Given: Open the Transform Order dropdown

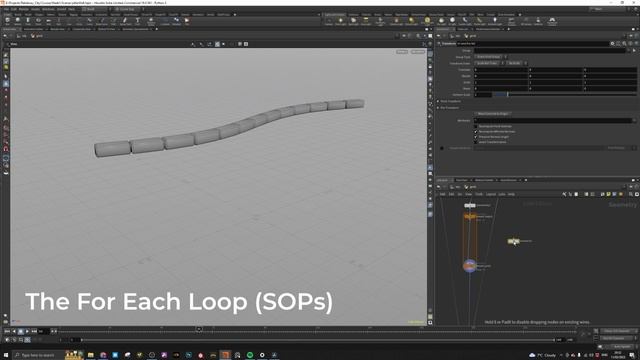Looking at the screenshot, I should (x=489, y=63).
